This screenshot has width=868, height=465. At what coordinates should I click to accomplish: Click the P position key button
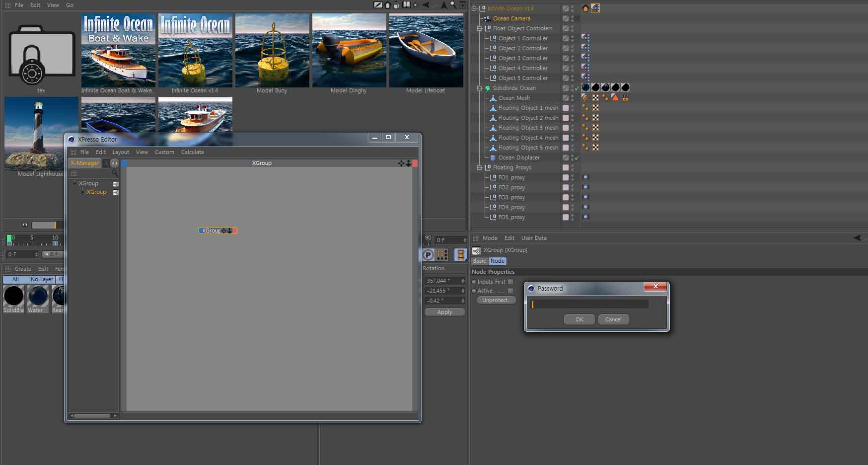pos(428,255)
